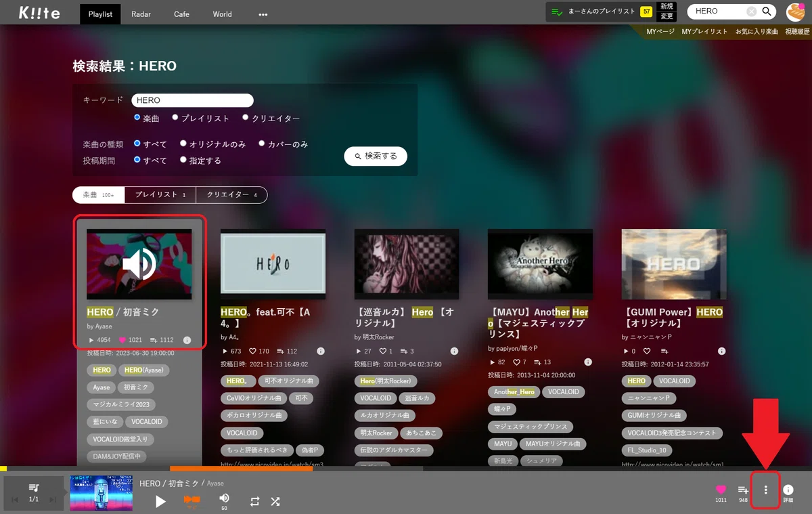
Task: Open the Kiite logo home link
Action: pyautogui.click(x=39, y=13)
